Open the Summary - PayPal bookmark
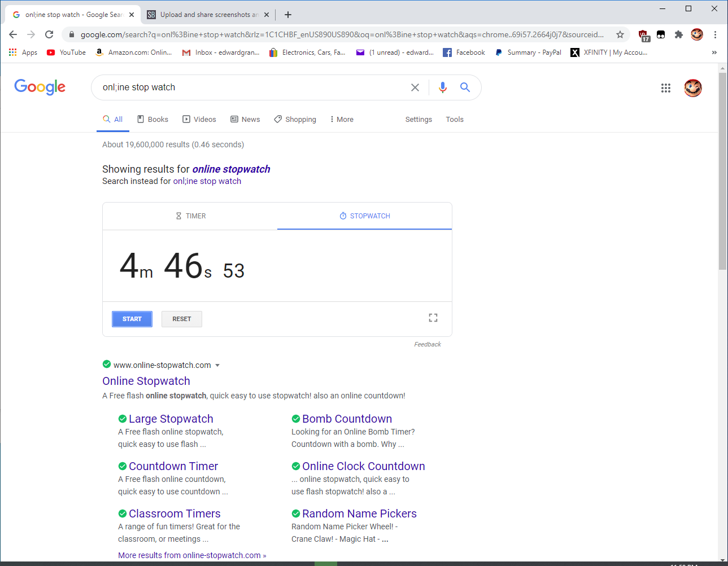The image size is (728, 566). (x=528, y=52)
